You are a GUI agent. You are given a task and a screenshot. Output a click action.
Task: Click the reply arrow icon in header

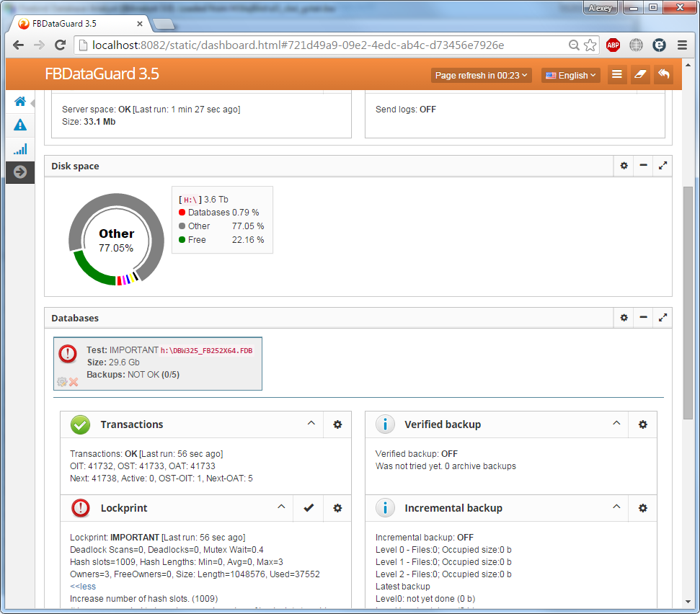pos(663,75)
